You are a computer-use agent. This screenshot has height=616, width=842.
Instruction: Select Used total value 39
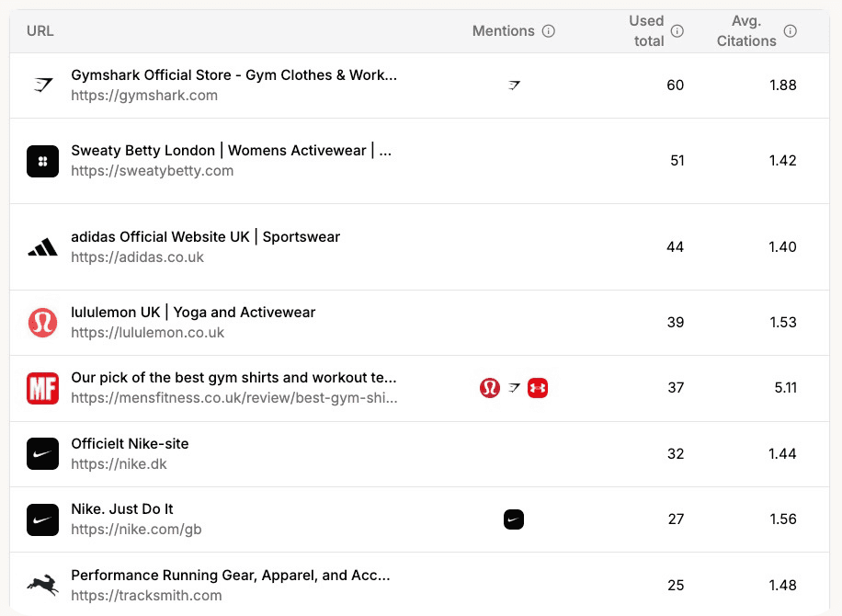click(x=676, y=322)
